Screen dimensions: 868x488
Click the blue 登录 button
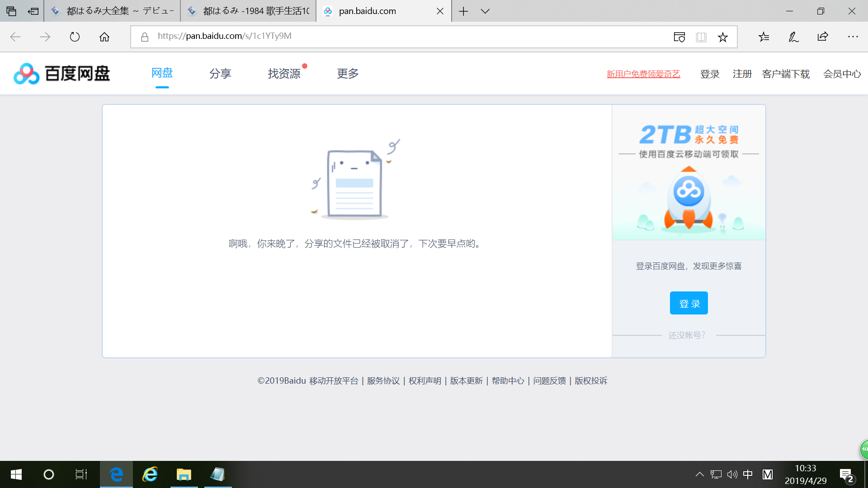689,303
